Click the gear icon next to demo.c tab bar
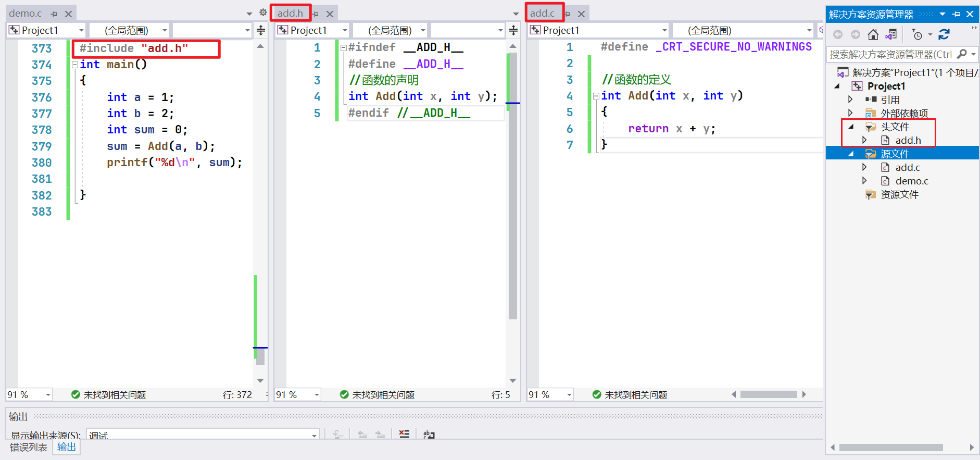The image size is (980, 460). 263,13
